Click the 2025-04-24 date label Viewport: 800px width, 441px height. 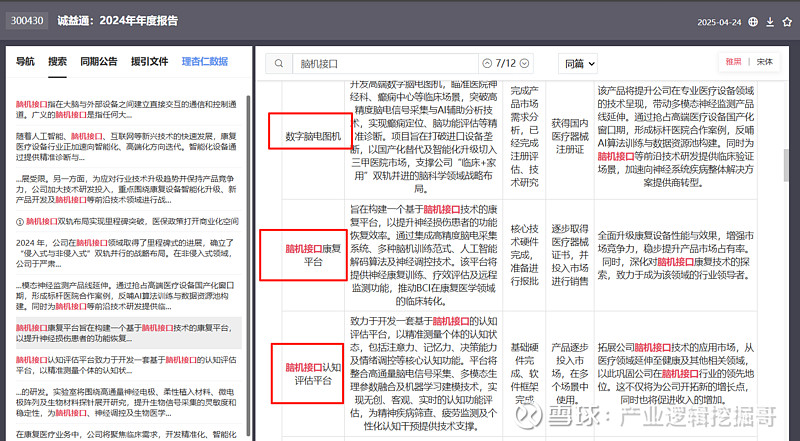pos(719,22)
